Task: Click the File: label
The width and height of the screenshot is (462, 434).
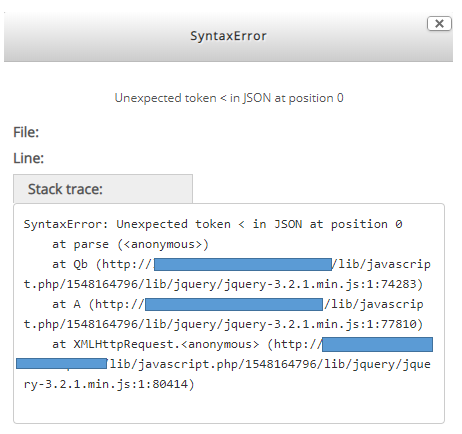Action: pyautogui.click(x=26, y=132)
